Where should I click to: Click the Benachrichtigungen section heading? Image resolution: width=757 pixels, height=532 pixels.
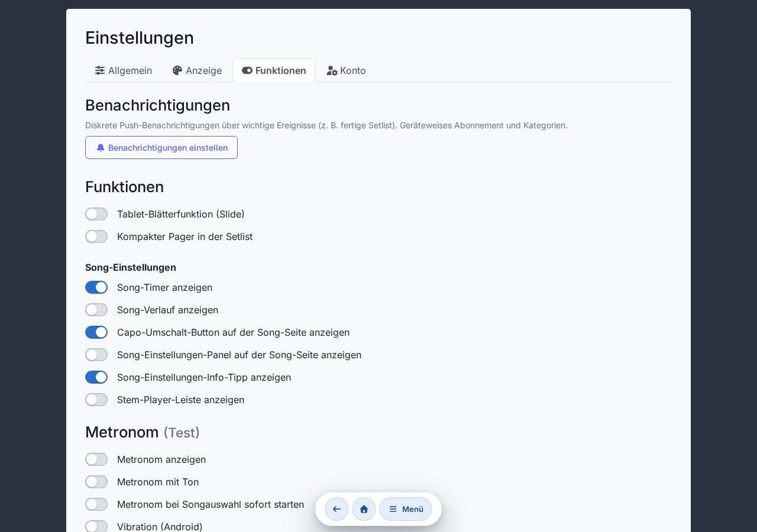[x=157, y=105]
